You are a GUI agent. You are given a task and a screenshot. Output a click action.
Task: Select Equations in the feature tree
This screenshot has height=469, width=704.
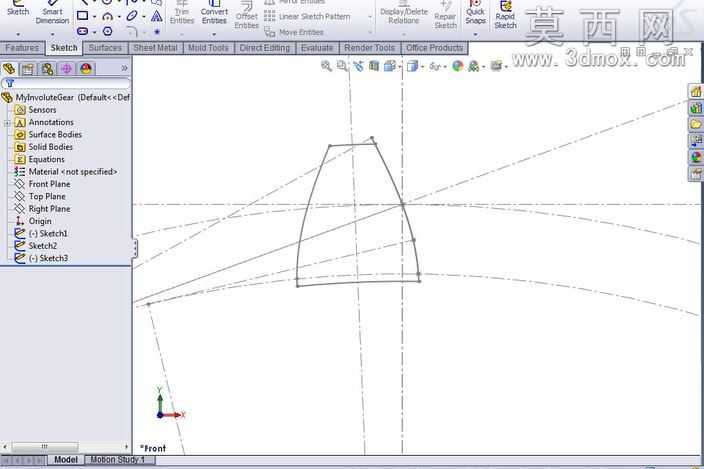coord(46,159)
